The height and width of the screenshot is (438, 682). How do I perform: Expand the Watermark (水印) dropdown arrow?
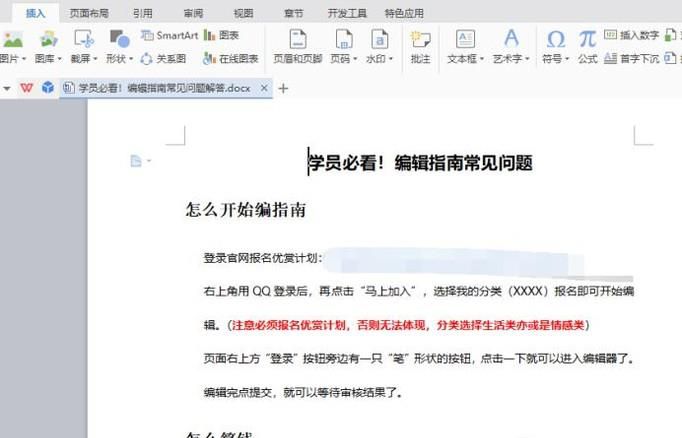point(391,59)
